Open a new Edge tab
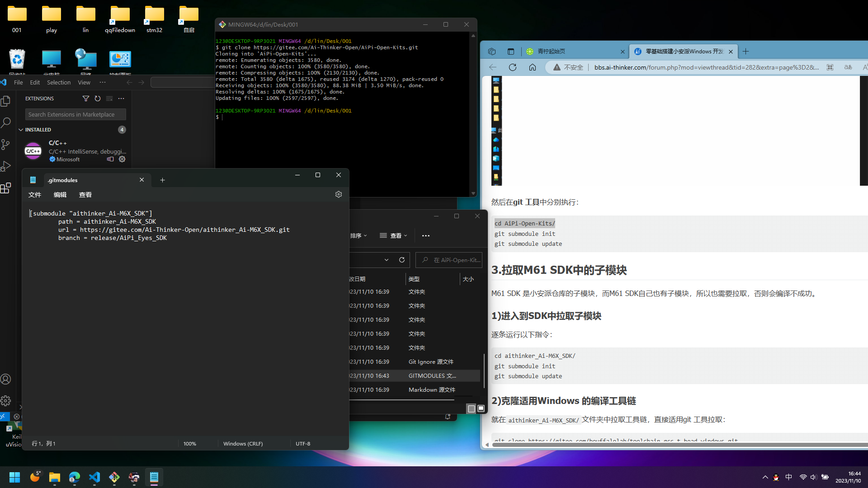The image size is (868, 488). 746,52
